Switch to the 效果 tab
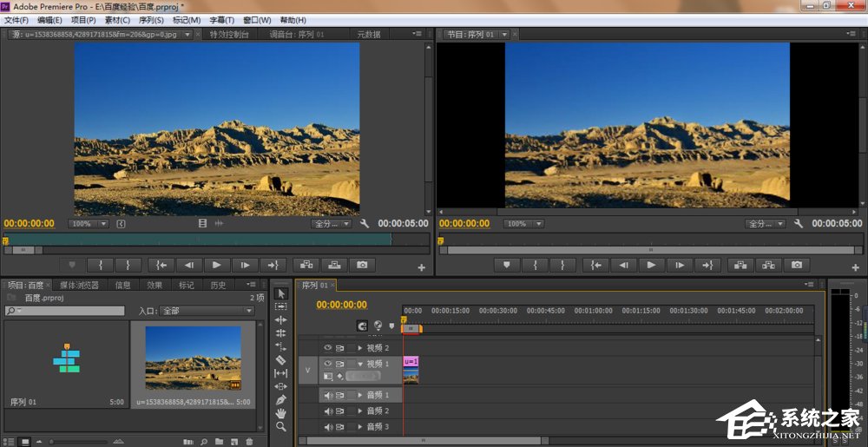The height and width of the screenshot is (447, 868). [155, 285]
